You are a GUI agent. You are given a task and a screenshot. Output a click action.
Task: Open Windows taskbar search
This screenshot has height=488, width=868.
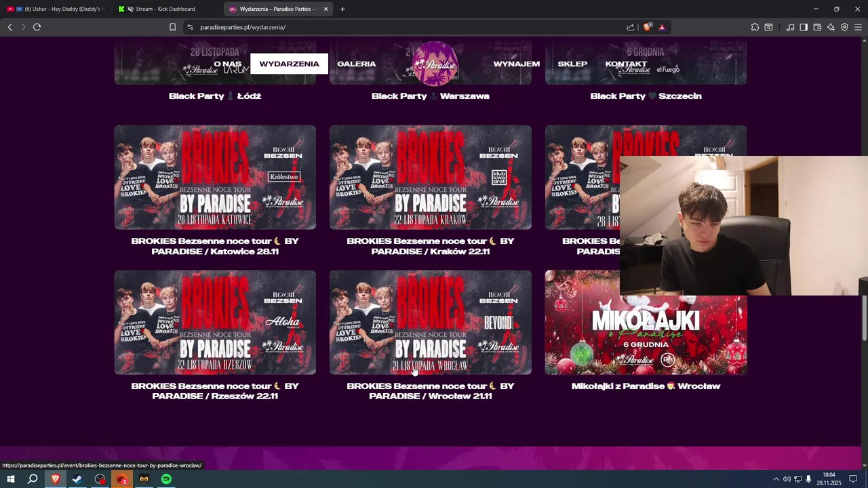[x=33, y=479]
